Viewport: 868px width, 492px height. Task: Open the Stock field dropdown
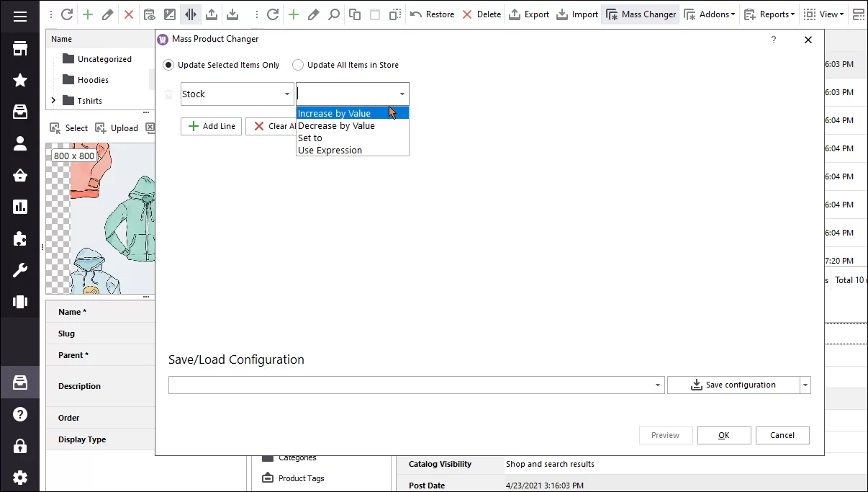click(x=285, y=94)
